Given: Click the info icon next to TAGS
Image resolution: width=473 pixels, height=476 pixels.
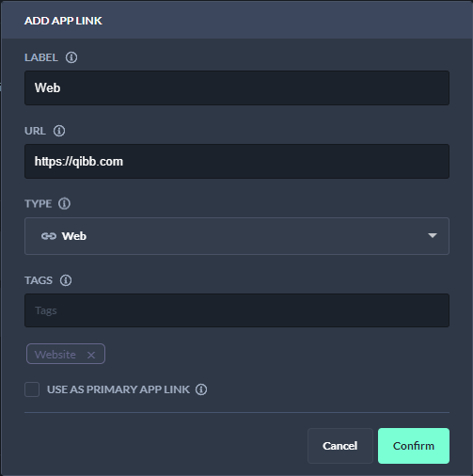Looking at the screenshot, I should click(x=66, y=280).
